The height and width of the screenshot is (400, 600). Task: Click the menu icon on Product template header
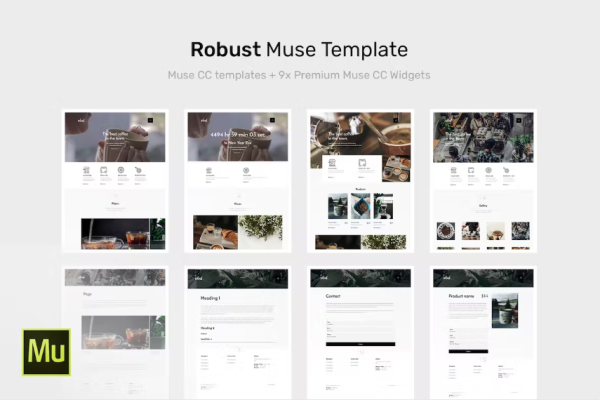522,279
